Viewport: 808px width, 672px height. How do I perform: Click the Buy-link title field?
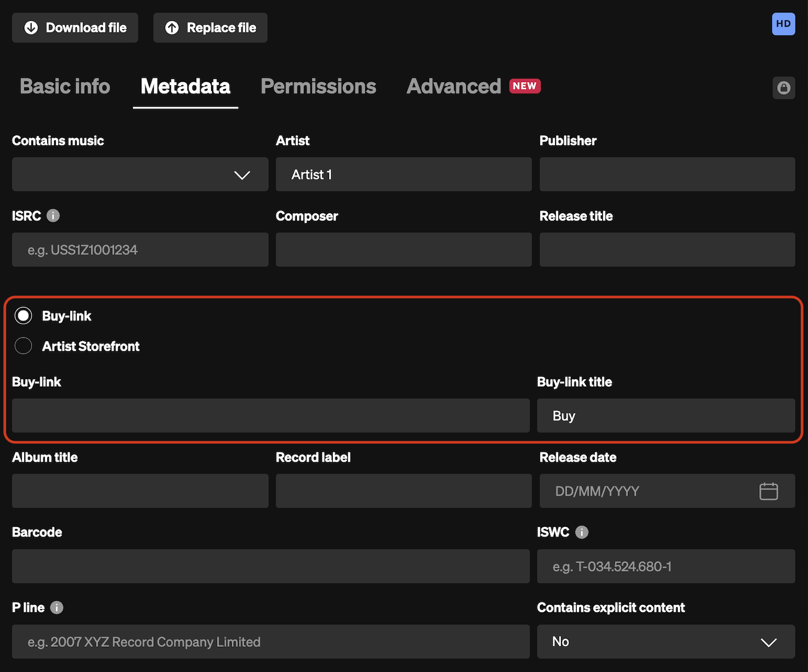665,416
